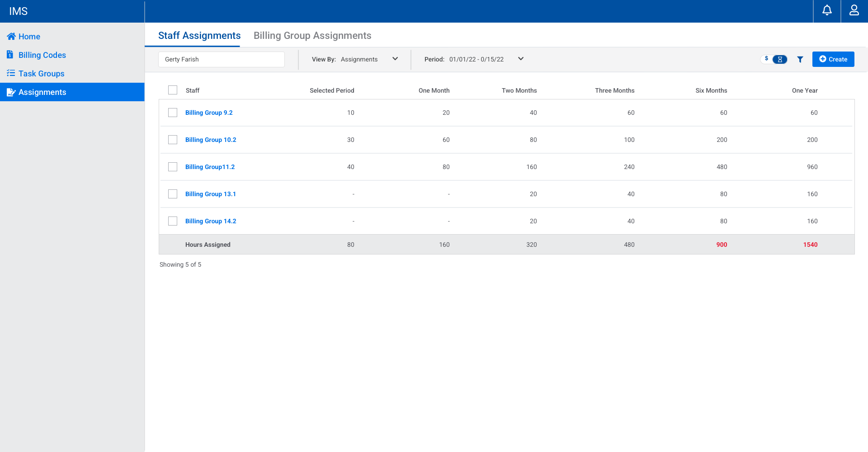Viewport: 868px width, 452px height.
Task: Open the Period date range dropdown
Action: tap(520, 59)
